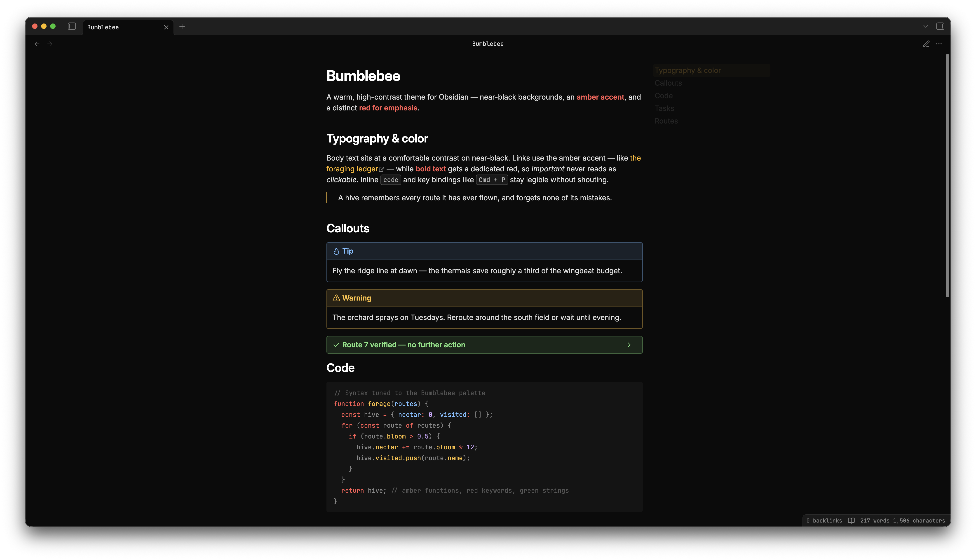Click the red for emphasis phrase
976x560 pixels.
[x=388, y=108]
